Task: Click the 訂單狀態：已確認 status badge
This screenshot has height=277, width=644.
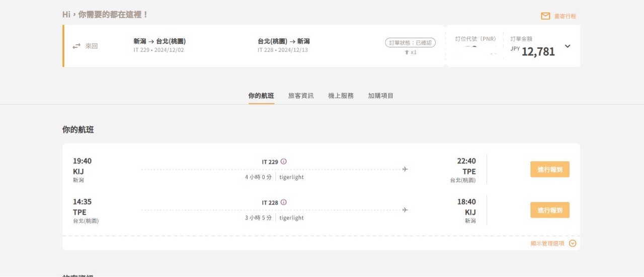Action: coord(410,43)
